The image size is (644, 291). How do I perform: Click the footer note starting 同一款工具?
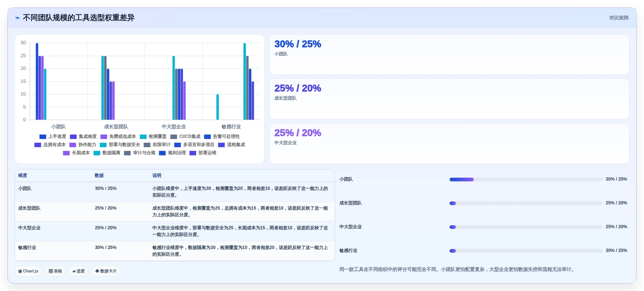pos(458,269)
